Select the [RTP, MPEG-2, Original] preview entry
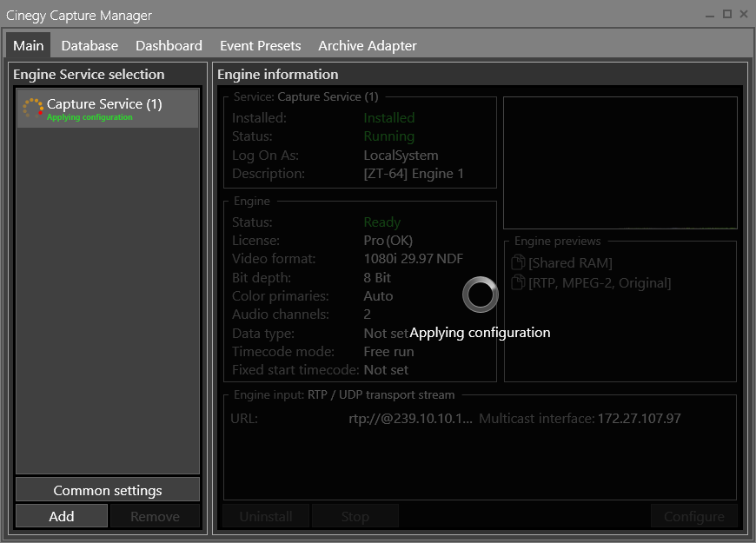This screenshot has width=756, height=543. point(600,283)
